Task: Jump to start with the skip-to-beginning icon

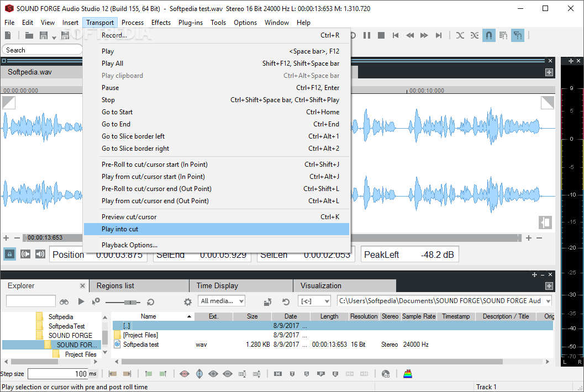Action: click(396, 35)
